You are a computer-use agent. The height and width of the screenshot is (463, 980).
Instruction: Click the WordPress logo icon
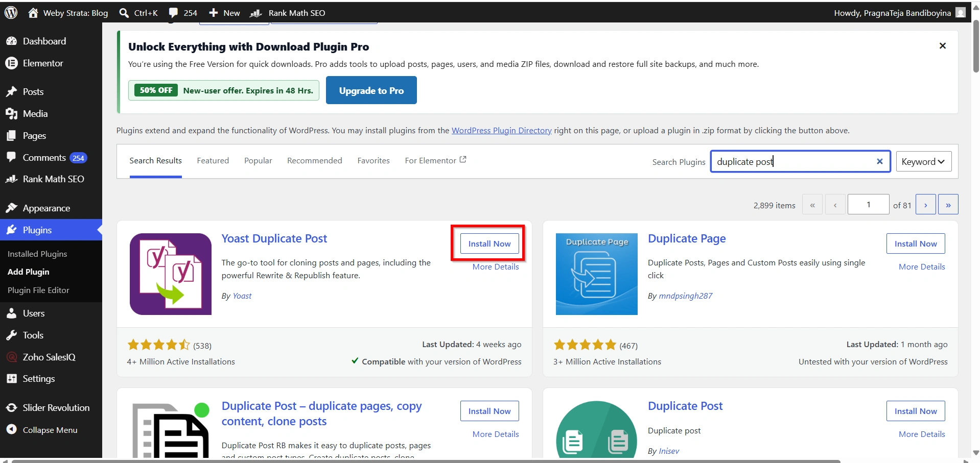(x=11, y=13)
